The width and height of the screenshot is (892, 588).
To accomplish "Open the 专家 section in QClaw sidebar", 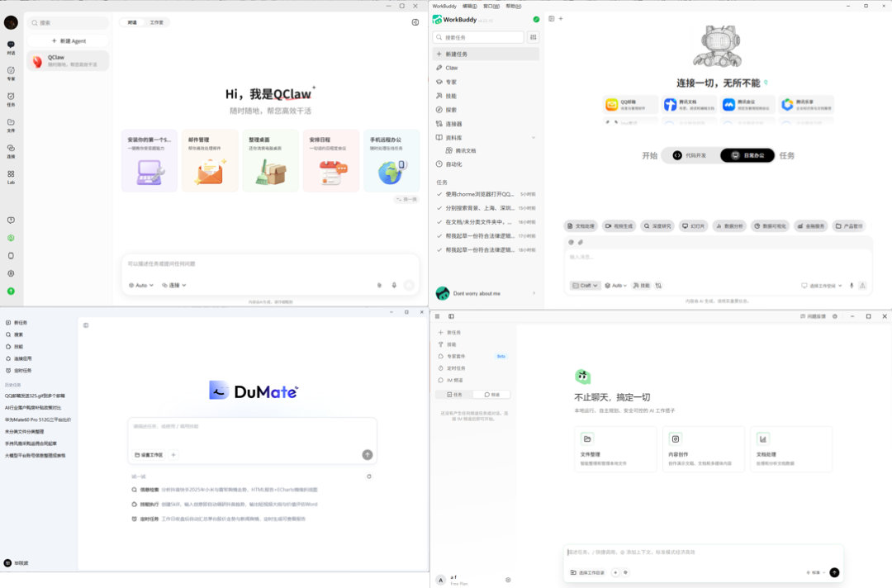I will pyautogui.click(x=11, y=73).
